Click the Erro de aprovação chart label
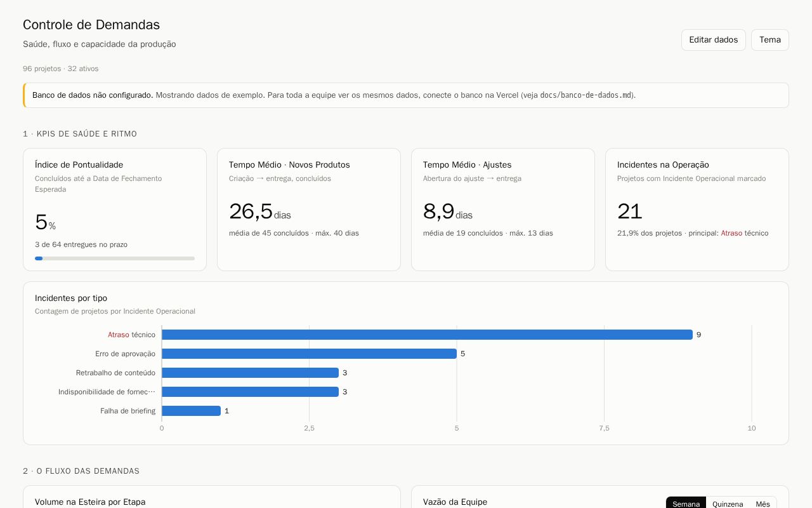Image resolution: width=812 pixels, height=508 pixels. click(125, 354)
